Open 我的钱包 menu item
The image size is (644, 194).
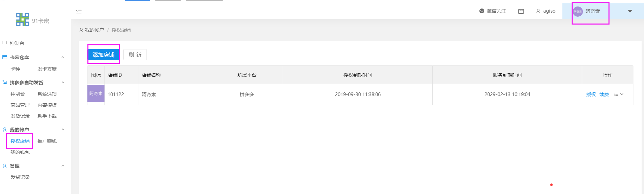[20, 152]
